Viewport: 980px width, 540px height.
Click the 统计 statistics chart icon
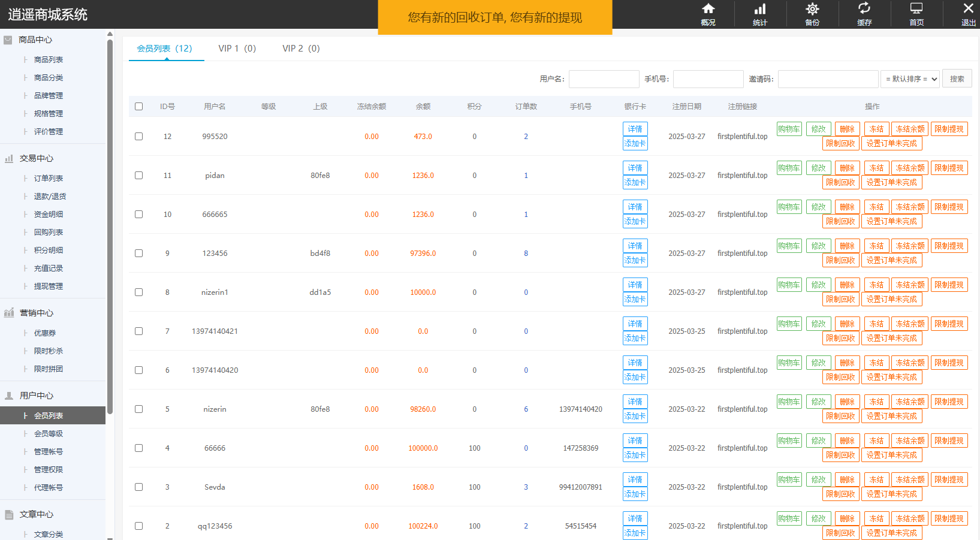pyautogui.click(x=759, y=9)
